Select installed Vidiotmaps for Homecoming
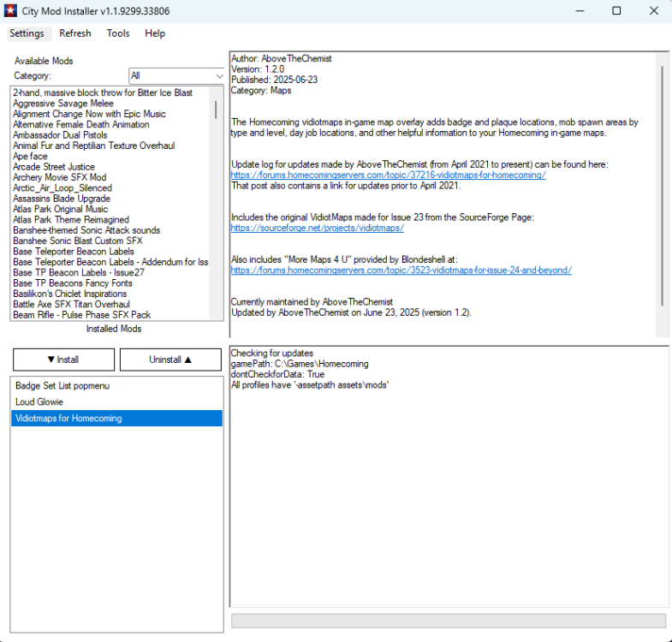The width and height of the screenshot is (672, 642). pyautogui.click(x=68, y=419)
